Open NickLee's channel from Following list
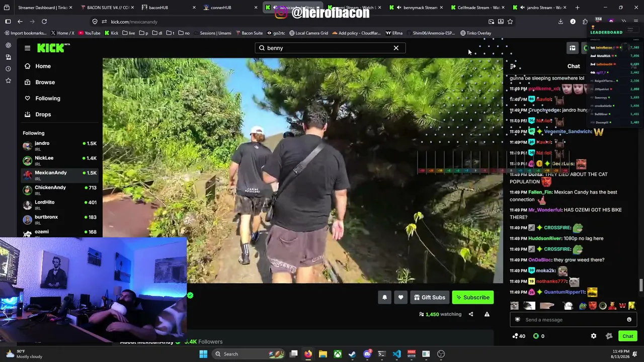This screenshot has height=362, width=644. pos(59,160)
